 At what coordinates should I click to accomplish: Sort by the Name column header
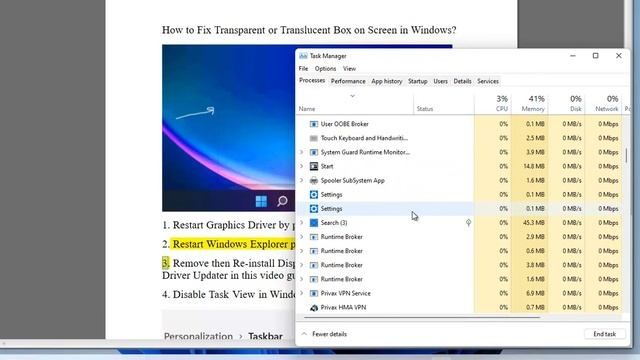tap(307, 109)
